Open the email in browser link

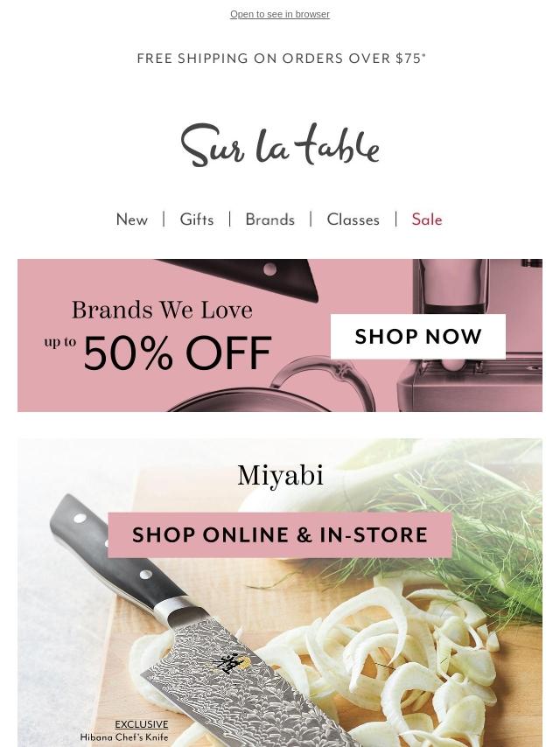(x=280, y=14)
